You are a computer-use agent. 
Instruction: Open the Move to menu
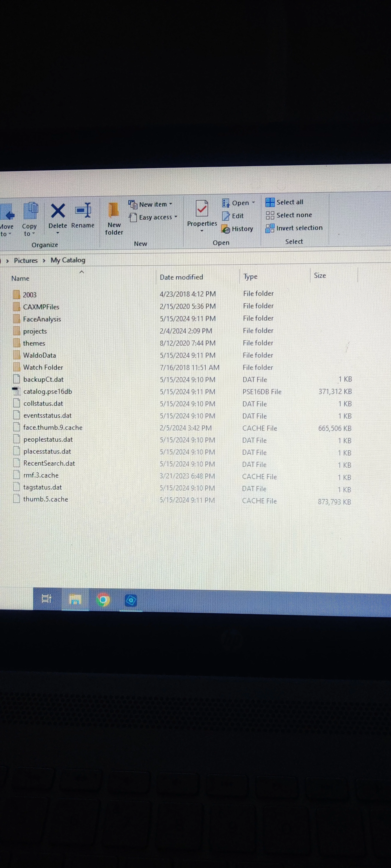pos(7,220)
